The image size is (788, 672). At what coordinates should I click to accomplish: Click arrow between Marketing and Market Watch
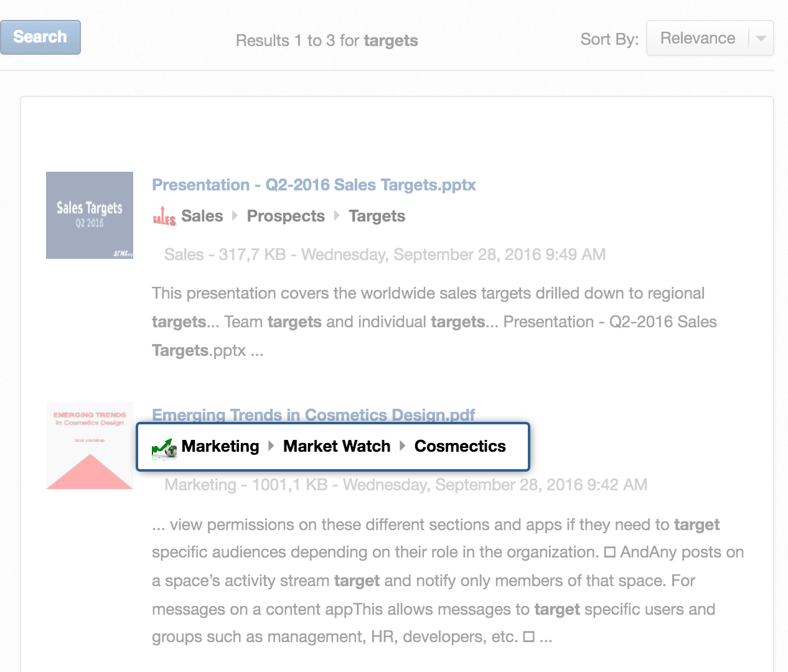click(271, 446)
